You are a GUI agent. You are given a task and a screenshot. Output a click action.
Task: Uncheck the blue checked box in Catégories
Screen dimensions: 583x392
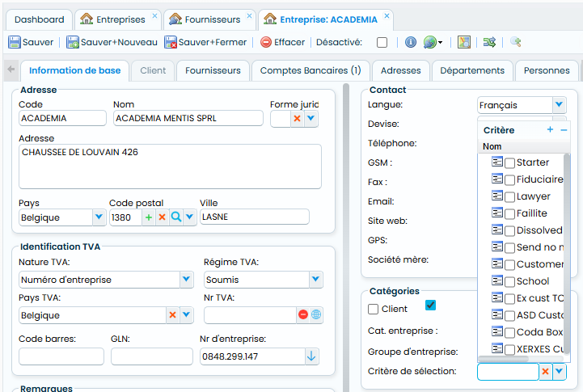430,306
